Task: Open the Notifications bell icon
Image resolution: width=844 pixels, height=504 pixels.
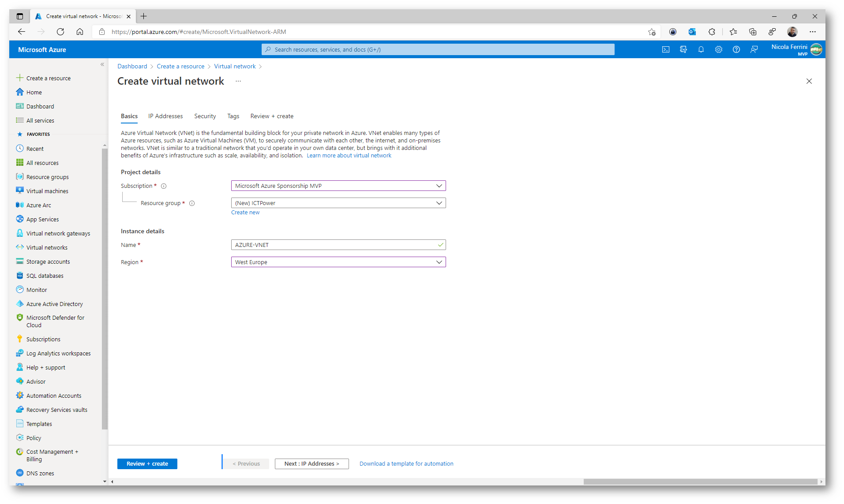Action: [701, 49]
